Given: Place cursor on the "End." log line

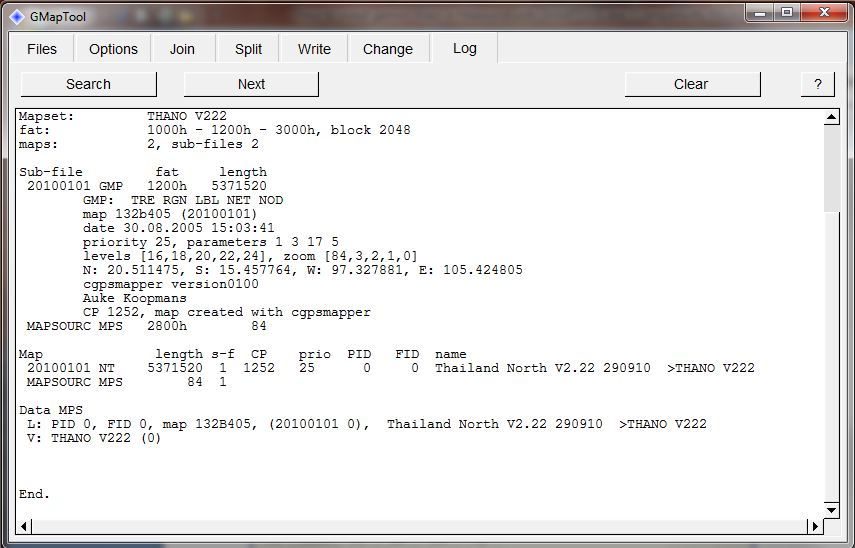Looking at the screenshot, I should [x=35, y=494].
